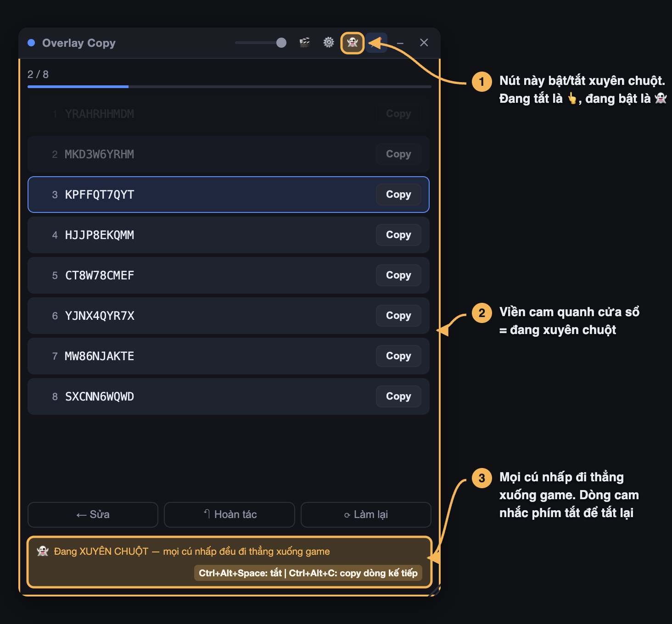The width and height of the screenshot is (672, 624).
Task: Select the code text YJNX4QYR7X
Action: pyautogui.click(x=100, y=316)
